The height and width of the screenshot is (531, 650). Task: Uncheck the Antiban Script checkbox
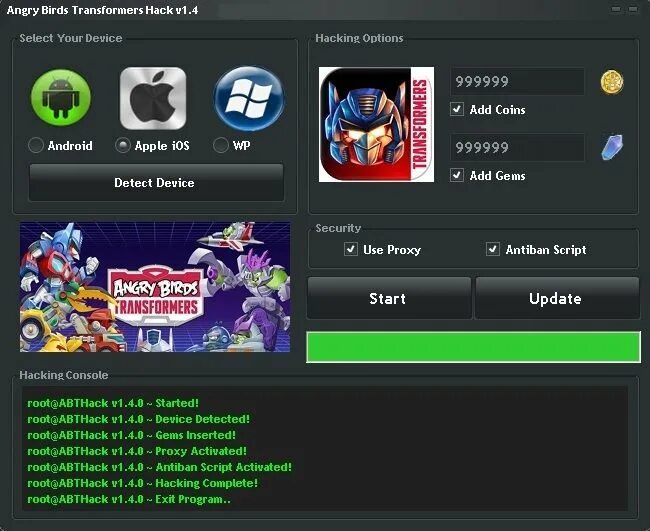point(492,249)
